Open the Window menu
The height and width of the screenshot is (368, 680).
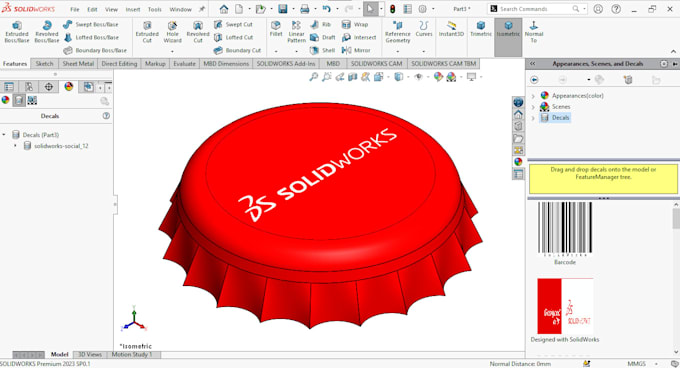point(180,9)
